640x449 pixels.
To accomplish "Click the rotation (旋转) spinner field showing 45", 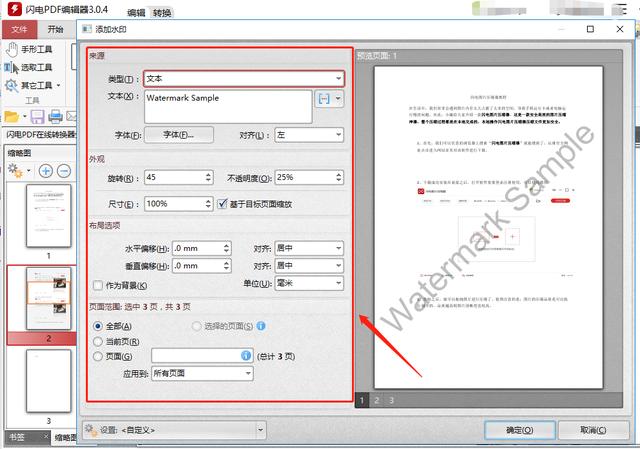I will coord(179,177).
